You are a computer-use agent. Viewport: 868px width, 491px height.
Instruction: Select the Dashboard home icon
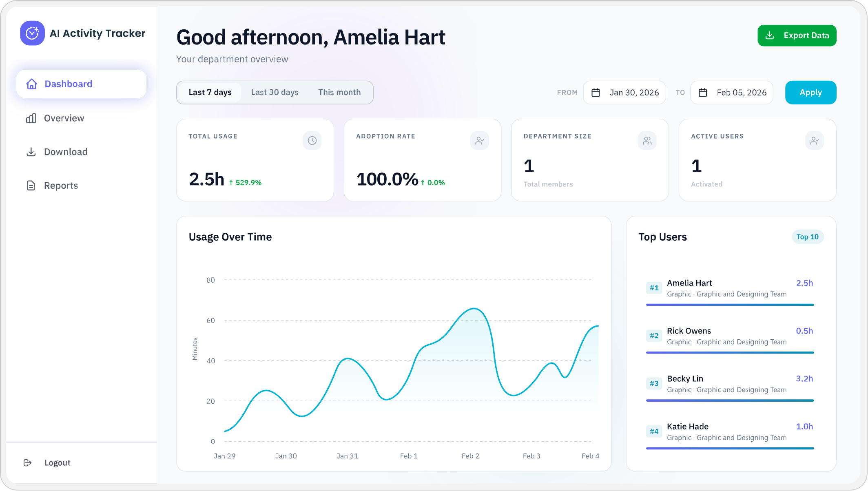(x=32, y=84)
